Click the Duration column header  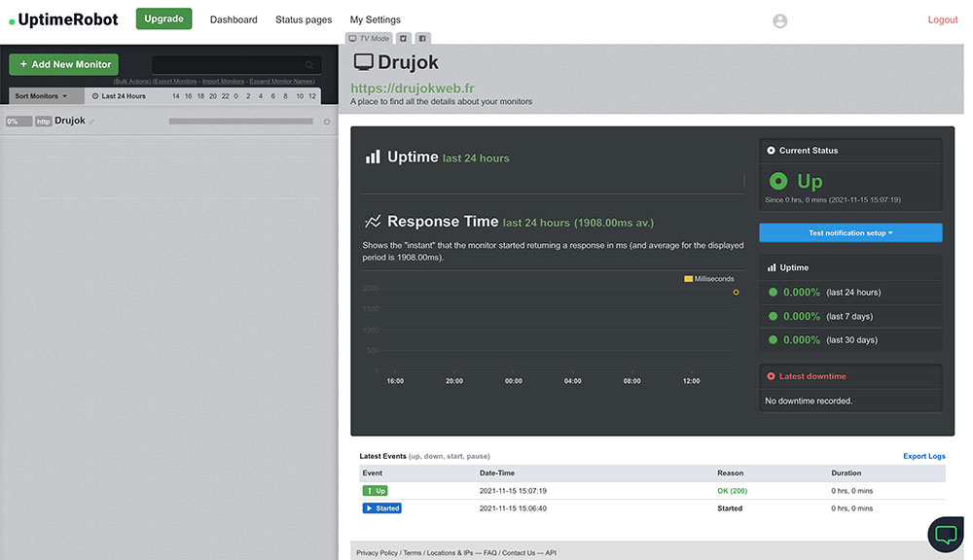point(846,473)
